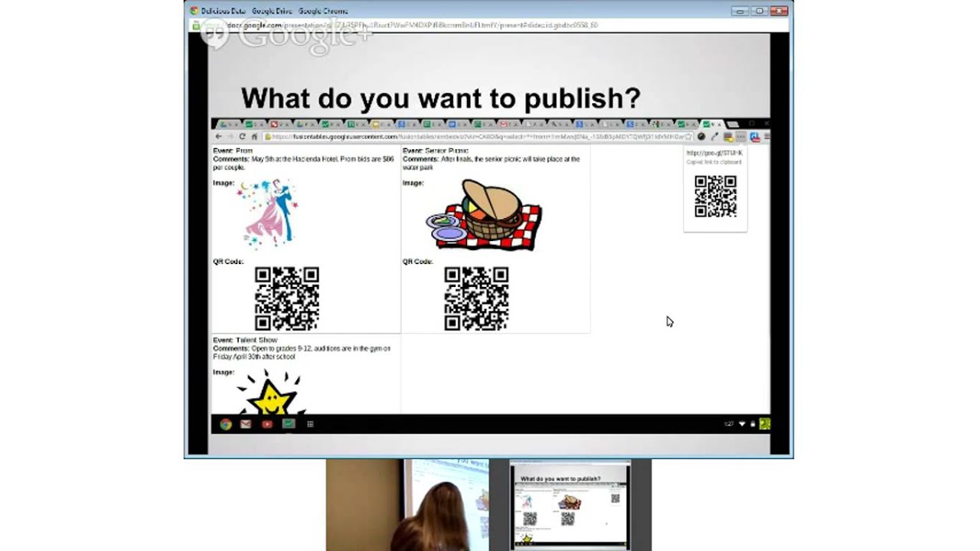Viewport: 980px width, 551px height.
Task: Click the battery icon in the system tray
Action: coord(753,424)
